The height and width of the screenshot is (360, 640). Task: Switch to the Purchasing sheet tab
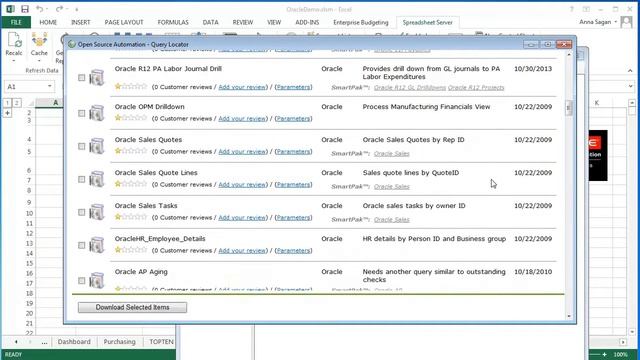119,342
